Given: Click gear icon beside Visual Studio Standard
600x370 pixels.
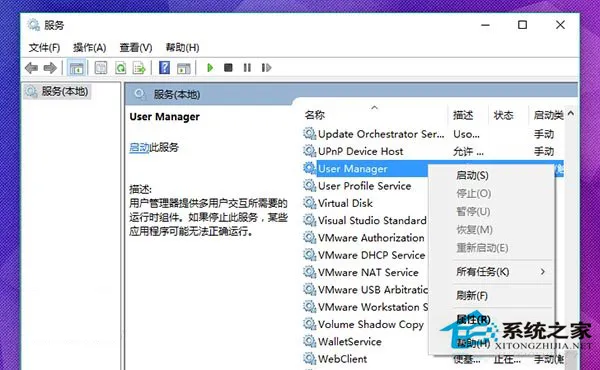Looking at the screenshot, I should [309, 220].
